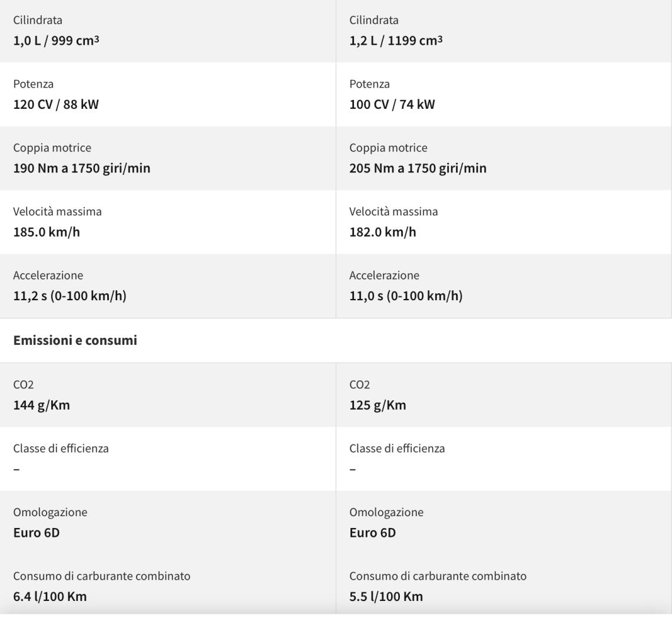Screen dimensions: 672x618
Task: Click the 1,2 L / 1199 cm³ displacement value
Action: [x=396, y=41]
